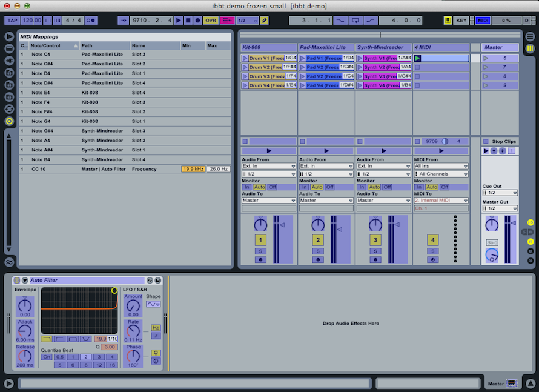Select the Kit-808 track header
Viewport: 539px width, 392px height.
(267, 47)
